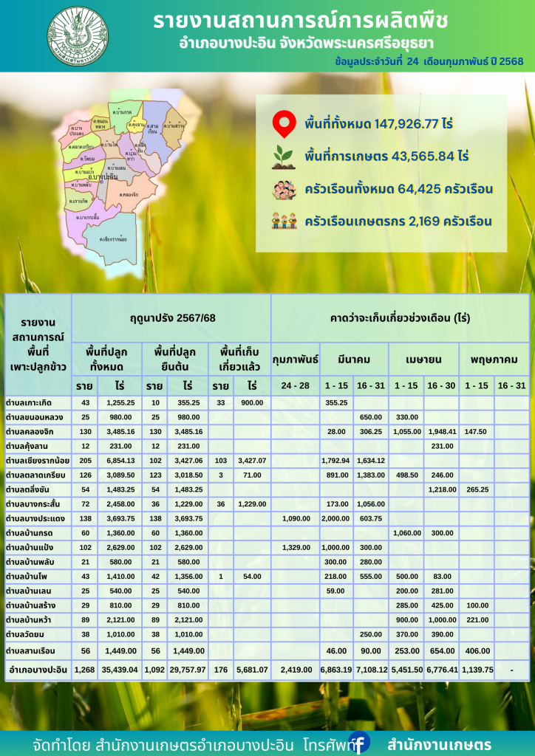Click the cell value 6,854.13
535x756 pixels.
coord(120,461)
